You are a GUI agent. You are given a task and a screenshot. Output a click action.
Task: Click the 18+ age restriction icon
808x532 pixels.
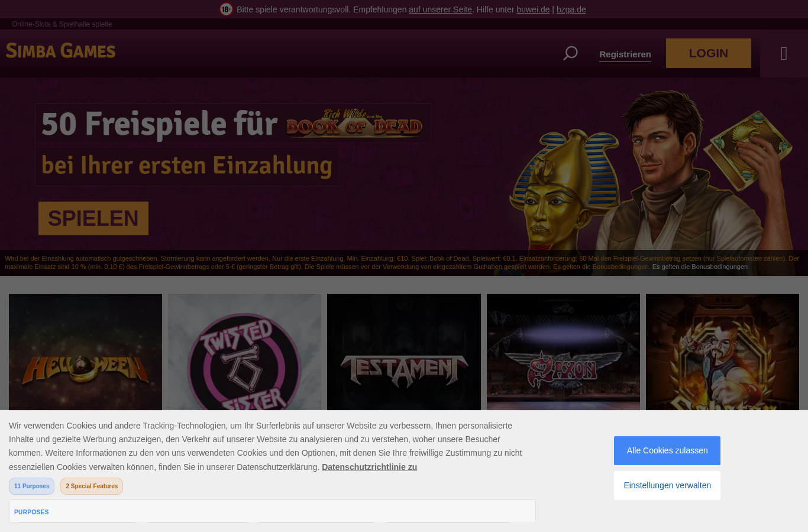226,9
